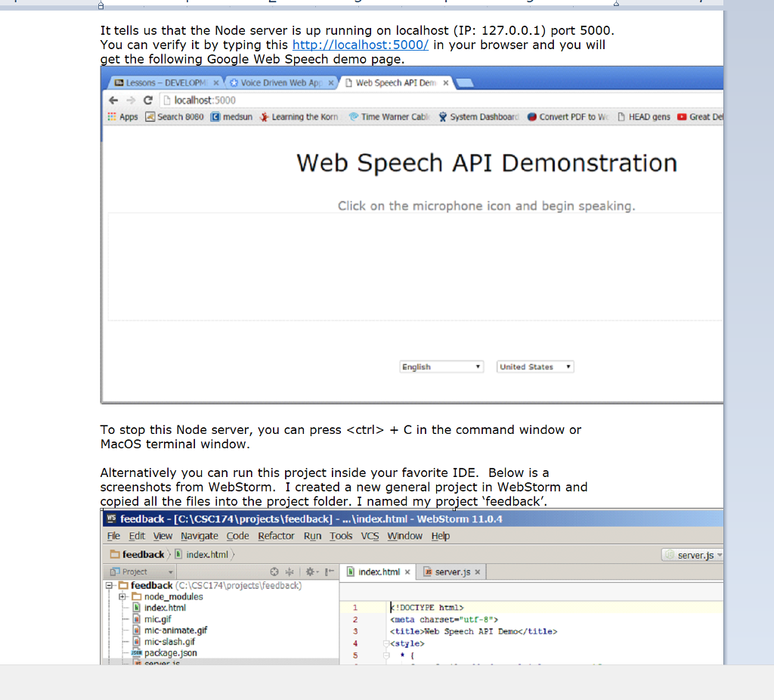Open the server.js run configuration dropdown
The image size is (774, 700).
[x=692, y=556]
